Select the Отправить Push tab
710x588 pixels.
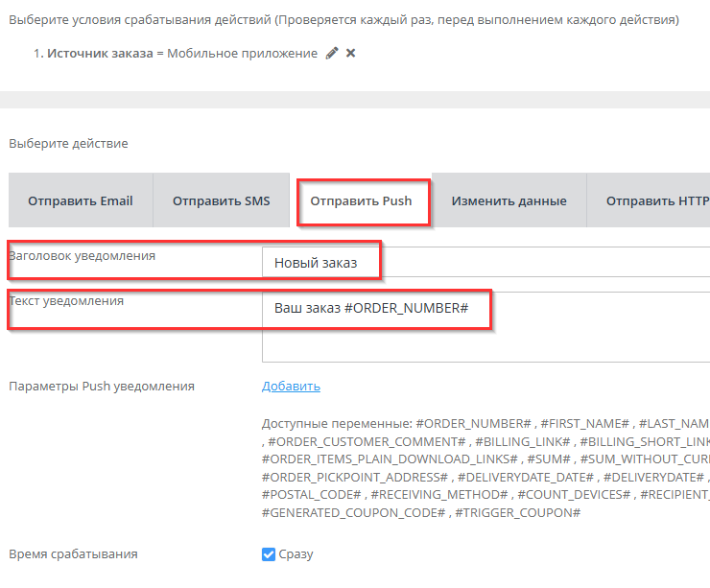click(x=361, y=201)
